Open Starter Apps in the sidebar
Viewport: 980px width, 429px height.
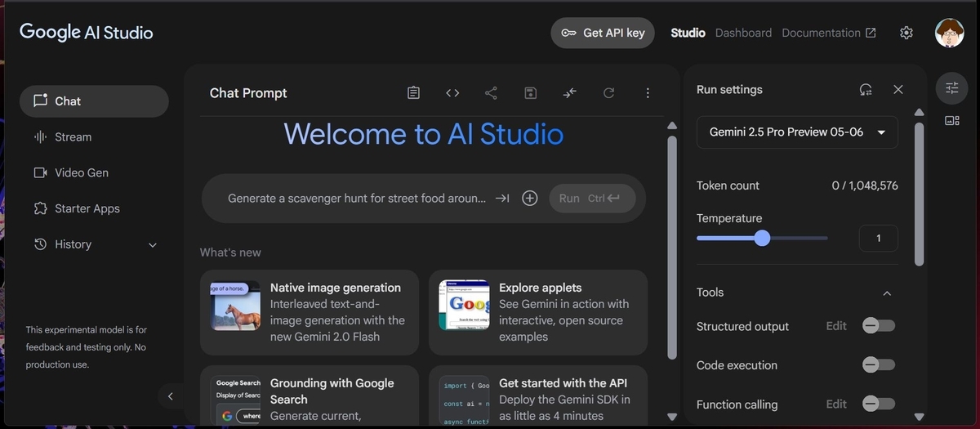[94, 208]
